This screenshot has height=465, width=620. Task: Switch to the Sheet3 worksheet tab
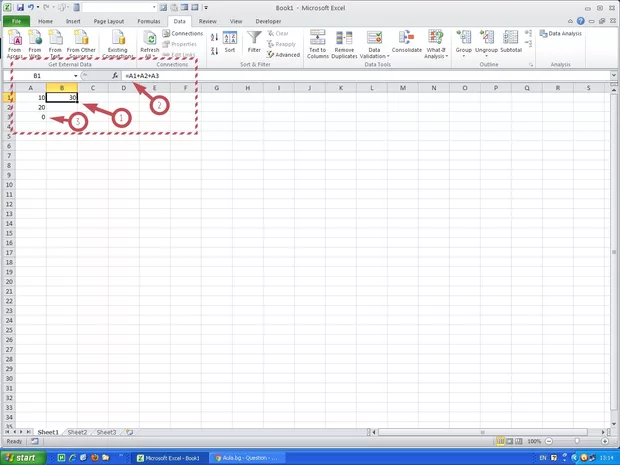106,432
